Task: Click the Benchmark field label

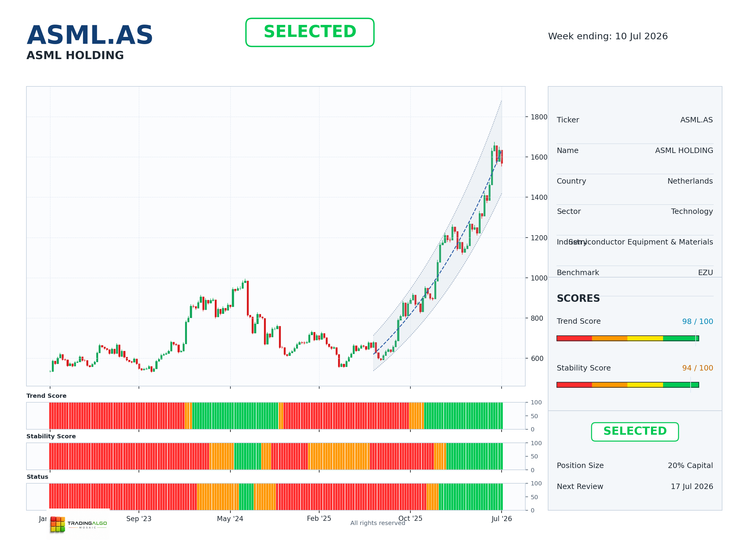Action: [x=578, y=273]
